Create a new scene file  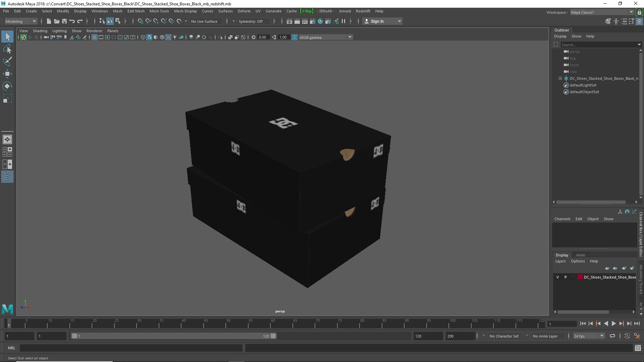pos(49,21)
